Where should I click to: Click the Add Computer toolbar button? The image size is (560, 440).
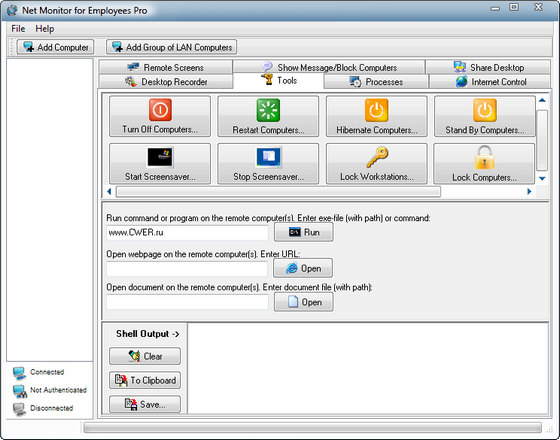[x=55, y=47]
